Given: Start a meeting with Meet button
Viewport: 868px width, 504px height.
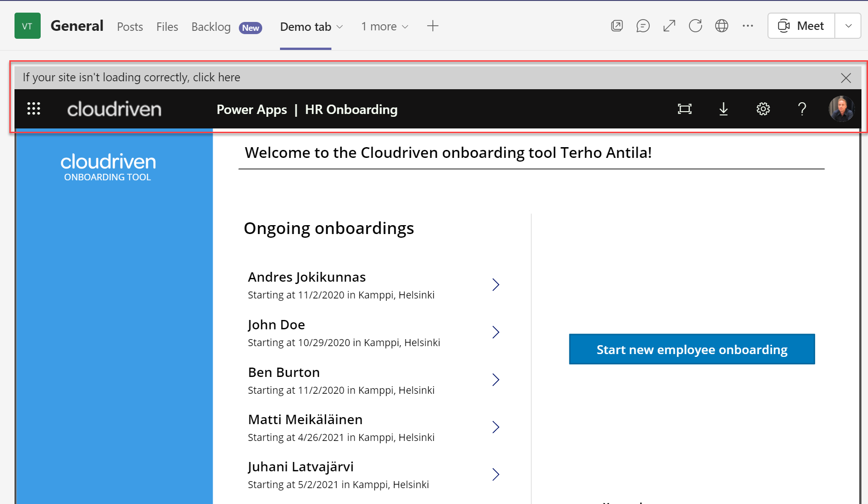Looking at the screenshot, I should click(801, 26).
